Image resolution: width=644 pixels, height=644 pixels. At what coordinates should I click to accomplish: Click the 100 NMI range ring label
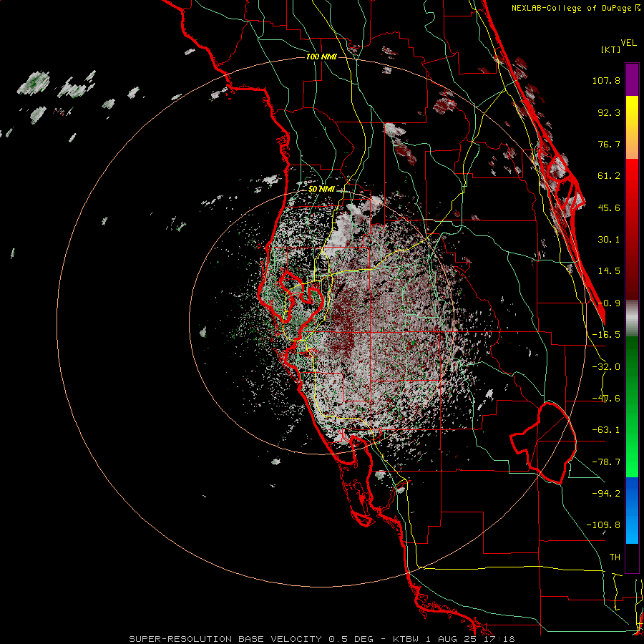321,57
